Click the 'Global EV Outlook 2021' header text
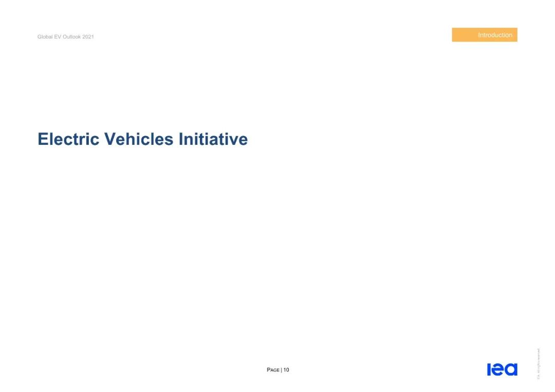This screenshot has height=392, width=555. [x=66, y=37]
